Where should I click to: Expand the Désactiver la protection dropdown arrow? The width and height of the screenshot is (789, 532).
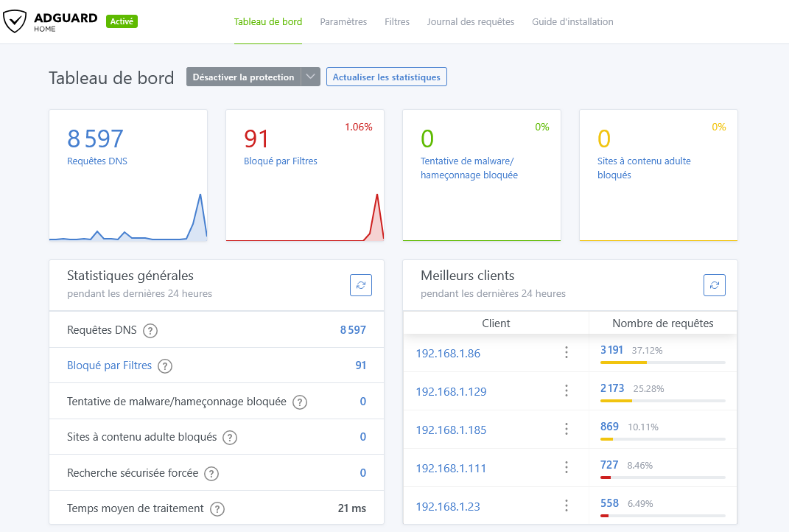tap(311, 77)
